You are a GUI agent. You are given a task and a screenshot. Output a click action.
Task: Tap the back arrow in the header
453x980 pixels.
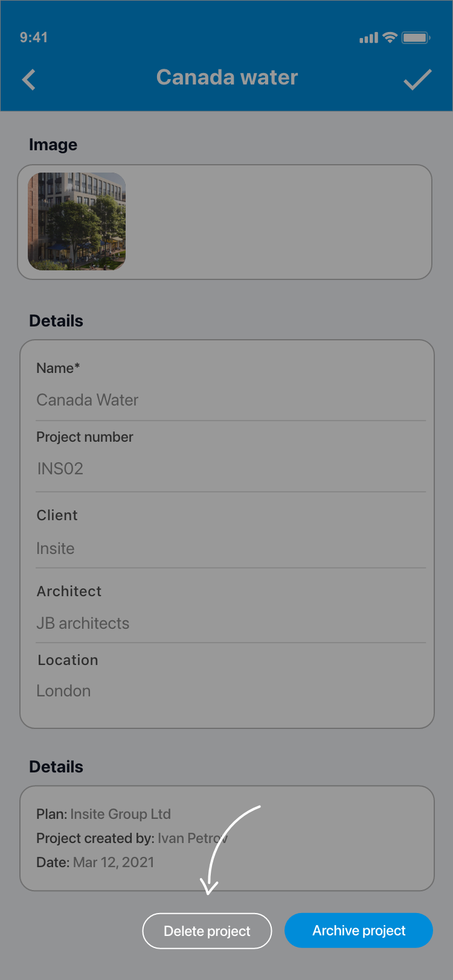pyautogui.click(x=29, y=80)
